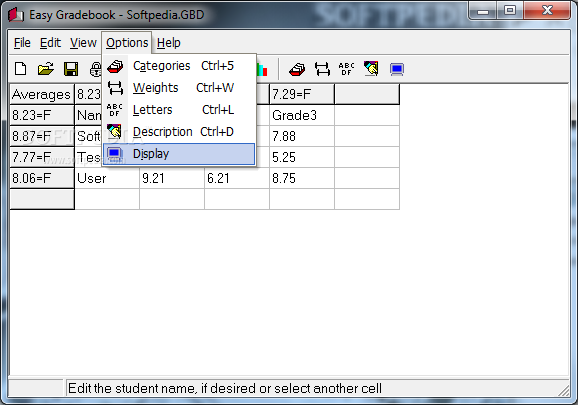Click the Categories toolbar icon

click(297, 69)
